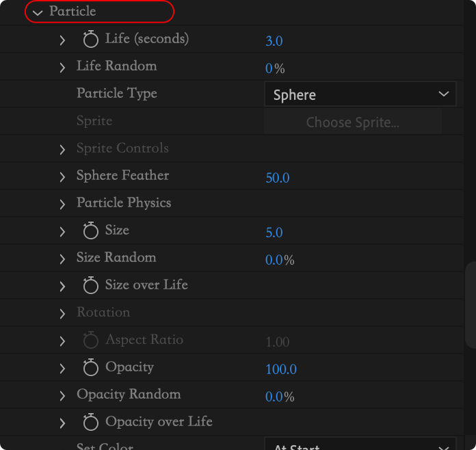Click the Choose Sprite... button
Image resolution: width=476 pixels, height=450 pixels.
pyautogui.click(x=353, y=122)
